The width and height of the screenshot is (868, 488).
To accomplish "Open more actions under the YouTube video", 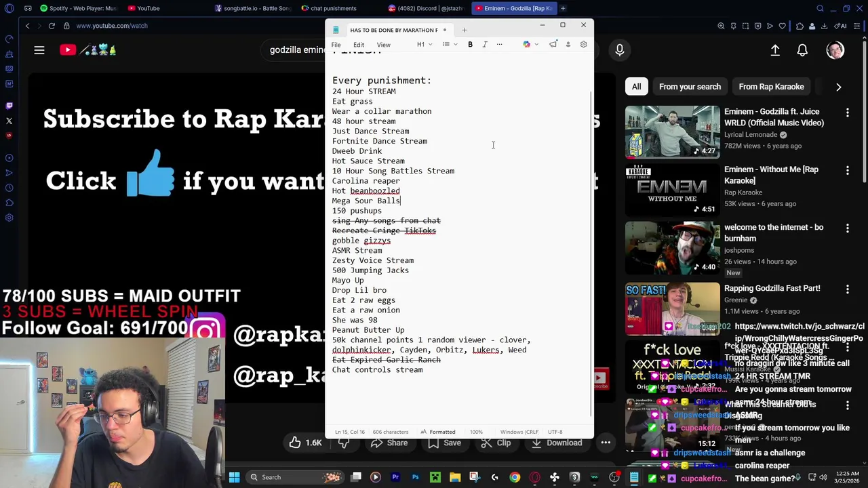I will 606,443.
